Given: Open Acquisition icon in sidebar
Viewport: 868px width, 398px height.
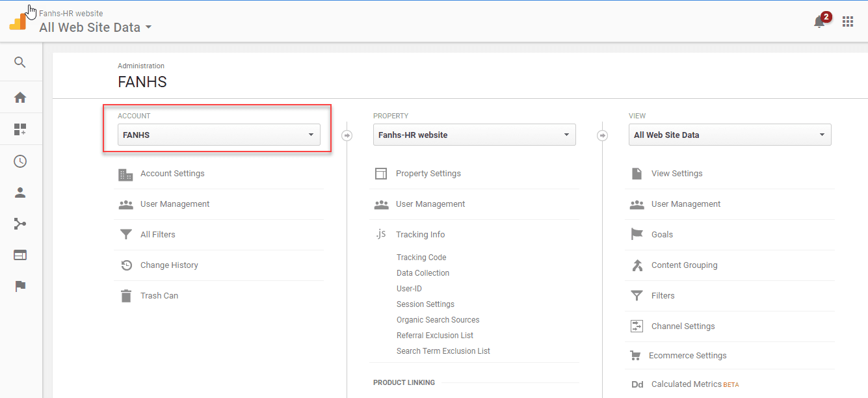Looking at the screenshot, I should pos(20,224).
